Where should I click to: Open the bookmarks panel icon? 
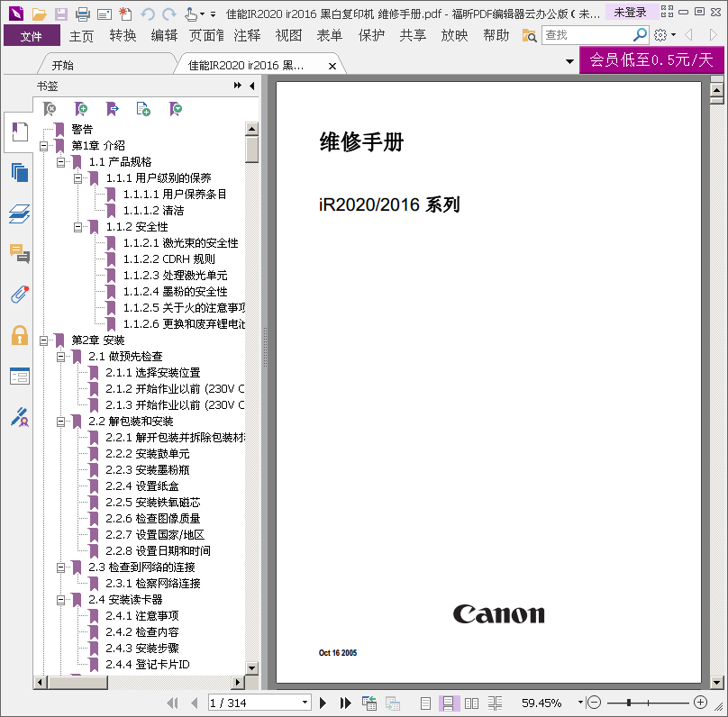20,132
